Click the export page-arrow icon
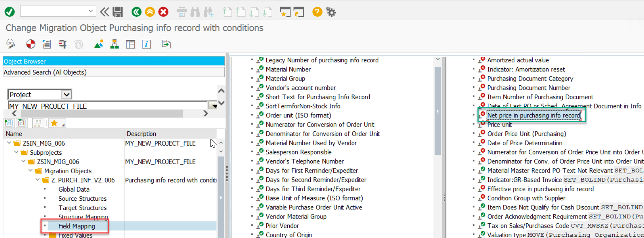The image size is (644, 238). point(166,44)
